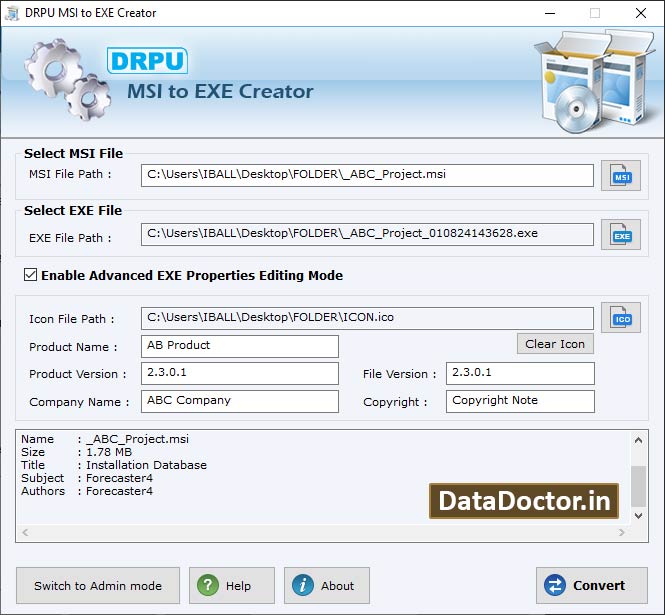Click the blue About info icon
The height and width of the screenshot is (615, 665).
303,585
